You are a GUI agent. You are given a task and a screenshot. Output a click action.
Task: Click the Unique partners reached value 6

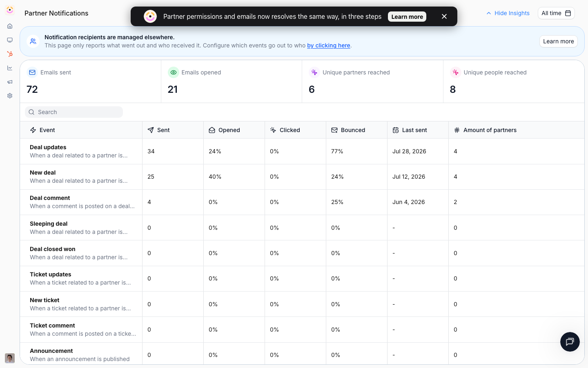(312, 90)
